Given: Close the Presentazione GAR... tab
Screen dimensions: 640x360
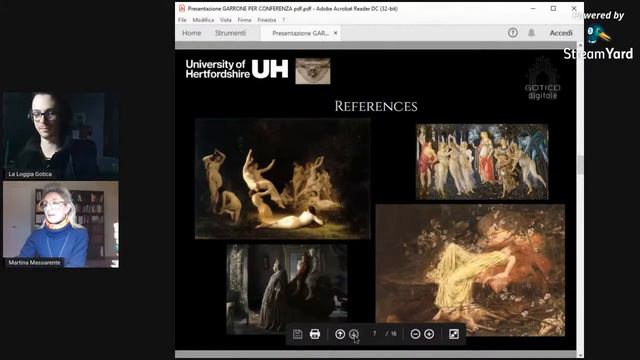Looking at the screenshot, I should click(x=336, y=33).
